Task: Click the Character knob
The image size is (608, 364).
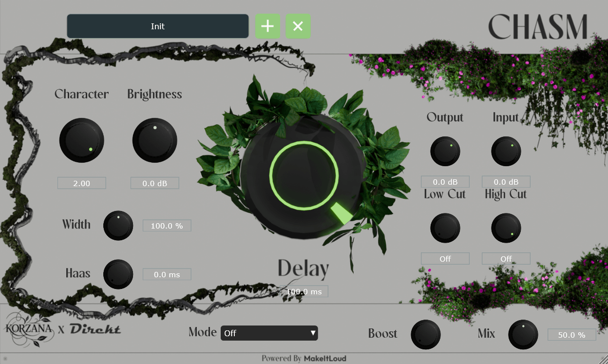Action: tap(82, 140)
